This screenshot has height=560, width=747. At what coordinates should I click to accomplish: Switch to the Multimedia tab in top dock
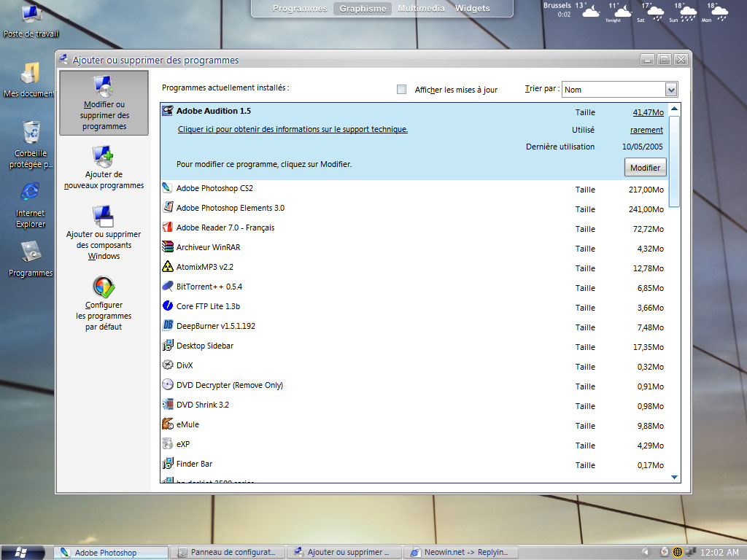point(421,9)
